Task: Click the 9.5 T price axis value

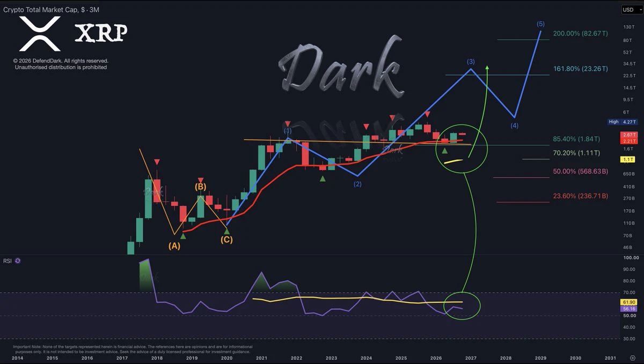Action: pyautogui.click(x=630, y=100)
